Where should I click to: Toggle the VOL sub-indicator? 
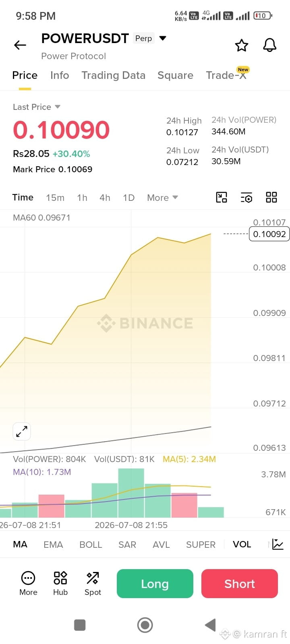[x=242, y=544]
